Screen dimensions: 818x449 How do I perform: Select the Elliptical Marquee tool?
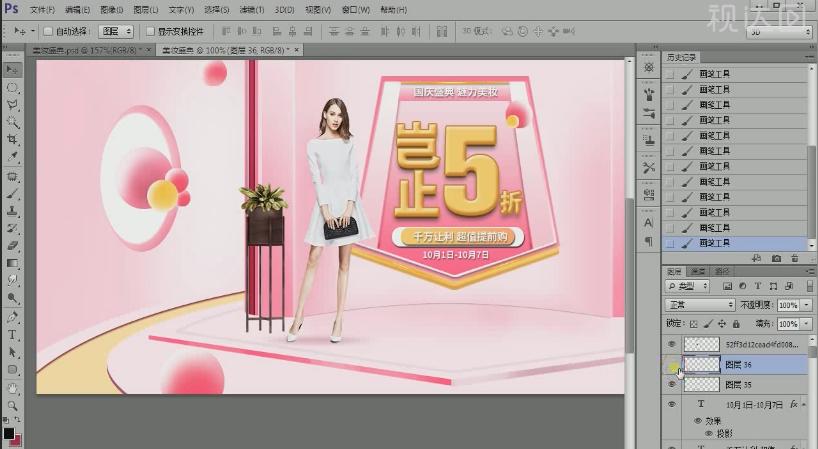pyautogui.click(x=12, y=88)
